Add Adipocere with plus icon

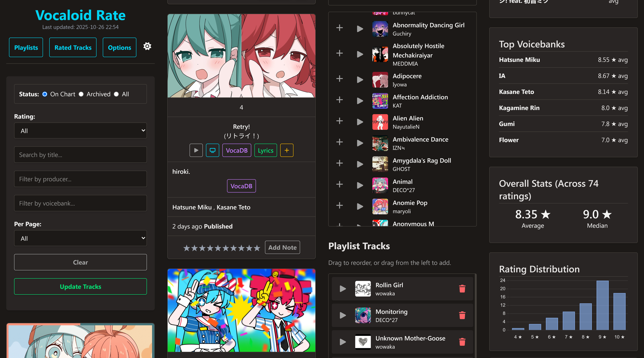point(339,79)
